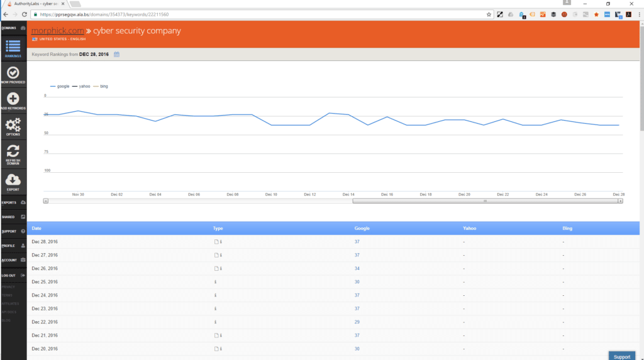
Task: Click Google rank 30 for Dec 20, 2016
Action: [357, 349]
